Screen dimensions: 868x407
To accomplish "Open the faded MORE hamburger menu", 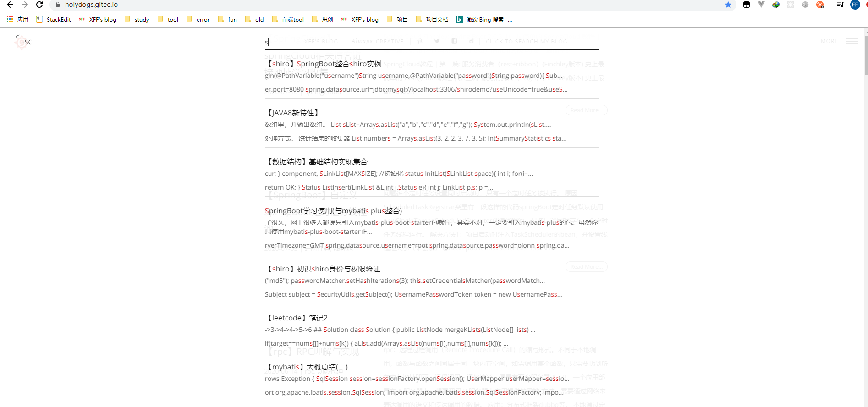I will (852, 41).
